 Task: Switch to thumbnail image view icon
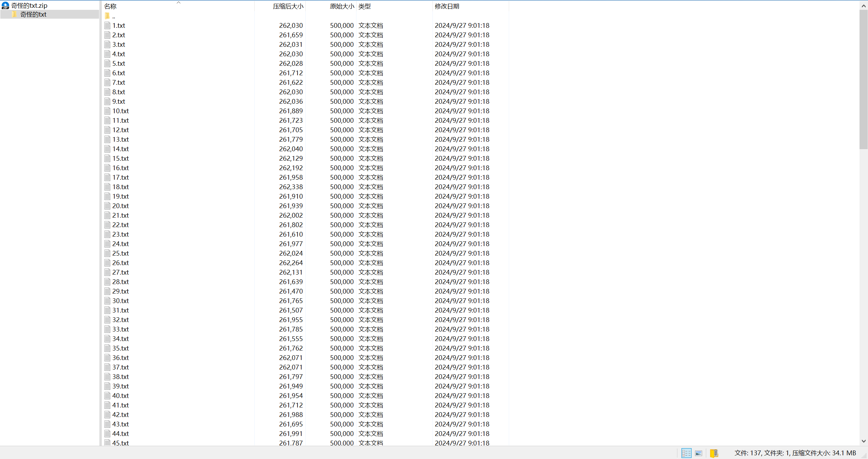coord(698,453)
